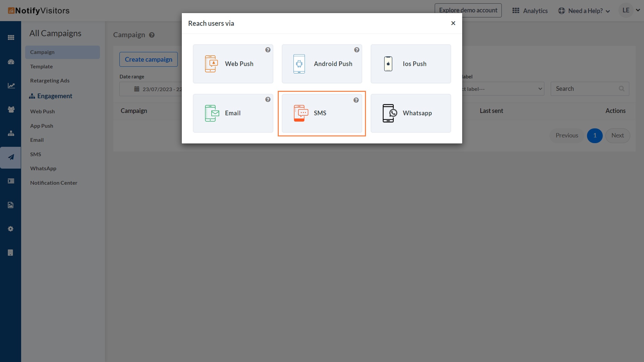
Task: Click the green Email envelope icon
Action: 212,113
